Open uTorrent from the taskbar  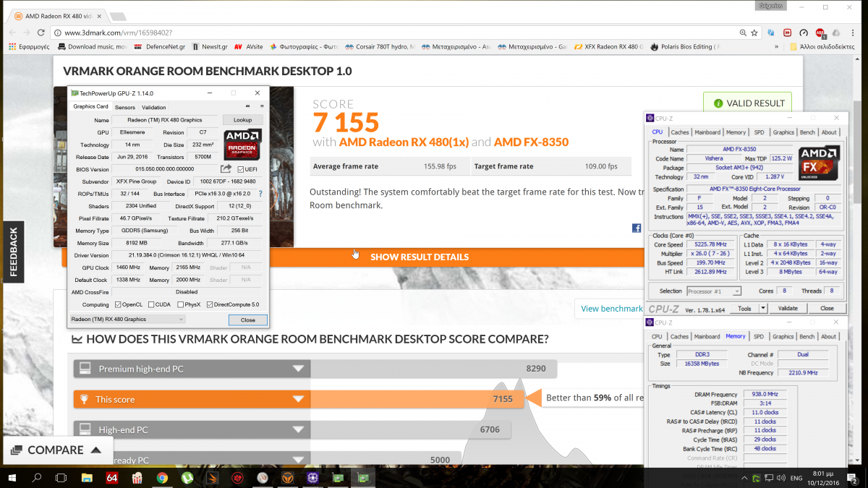[187, 477]
